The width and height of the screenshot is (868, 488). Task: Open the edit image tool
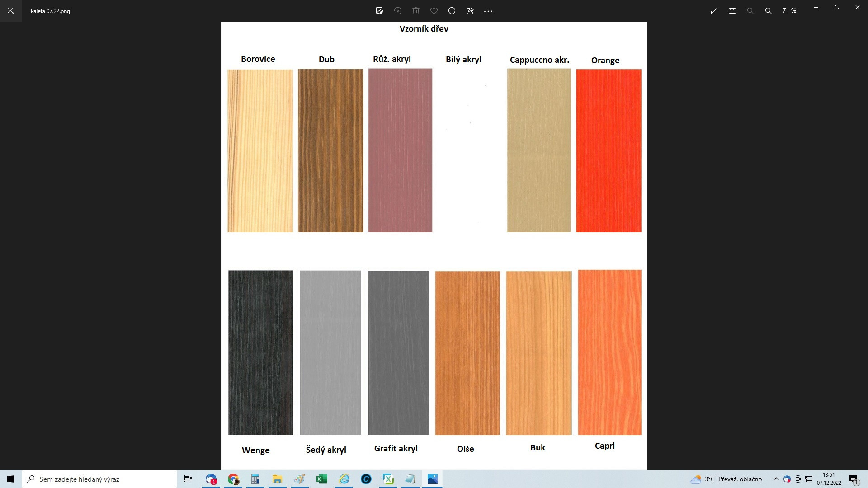(379, 11)
